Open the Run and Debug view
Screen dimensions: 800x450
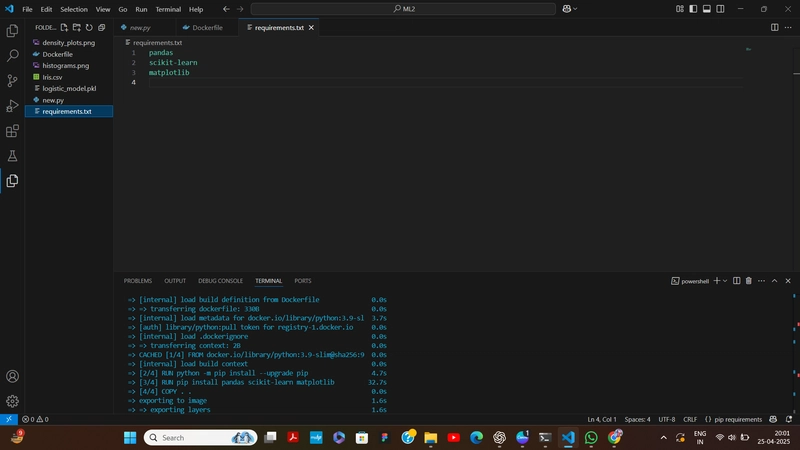[x=12, y=106]
